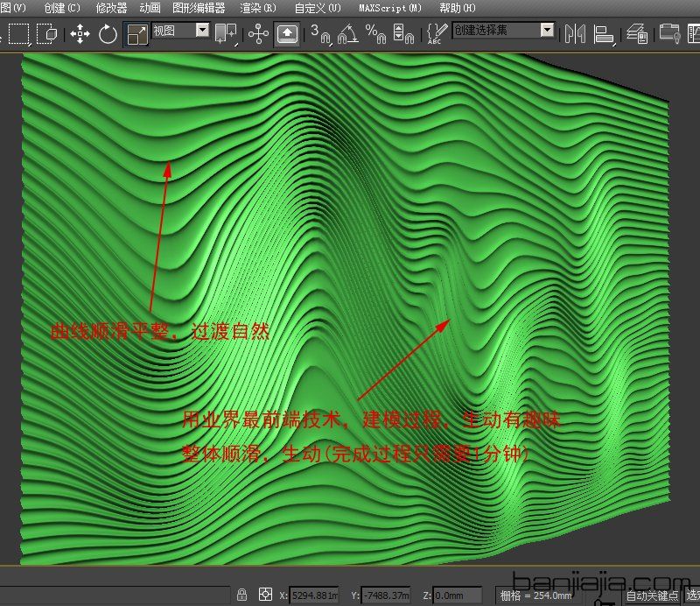The height and width of the screenshot is (606, 700).
Task: Open the 渲染(R) menu
Action: pos(258,8)
